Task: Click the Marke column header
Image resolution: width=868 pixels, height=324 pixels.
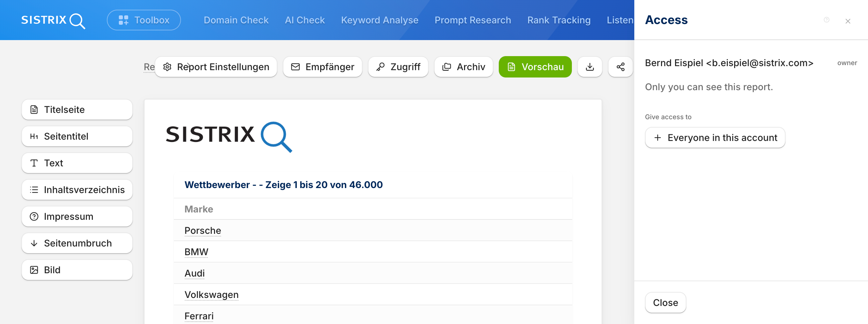Action: tap(199, 209)
